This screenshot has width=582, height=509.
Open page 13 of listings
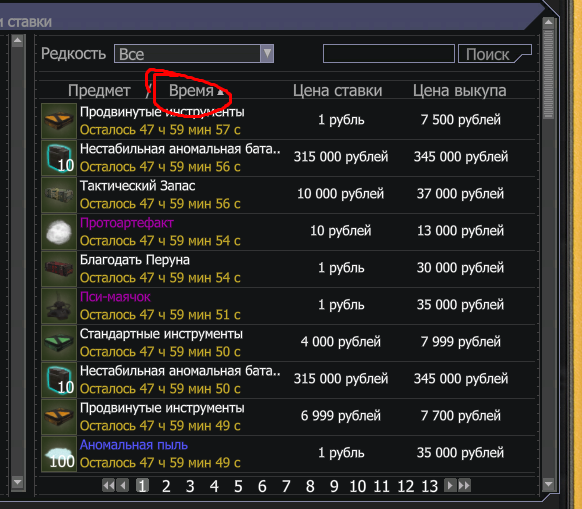coord(429,486)
